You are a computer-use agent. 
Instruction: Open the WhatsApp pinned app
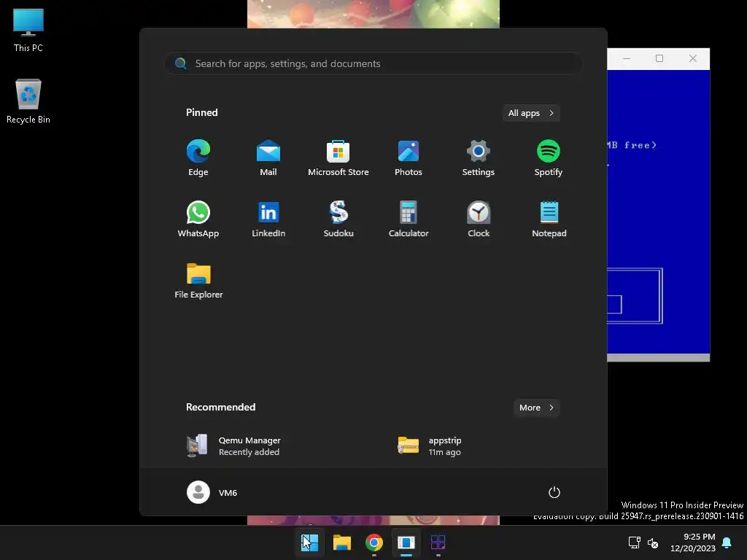click(x=198, y=219)
